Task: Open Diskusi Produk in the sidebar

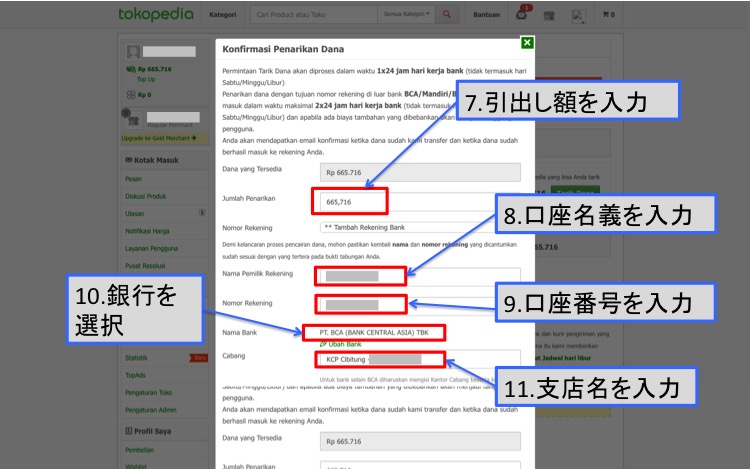Action: tap(145, 196)
